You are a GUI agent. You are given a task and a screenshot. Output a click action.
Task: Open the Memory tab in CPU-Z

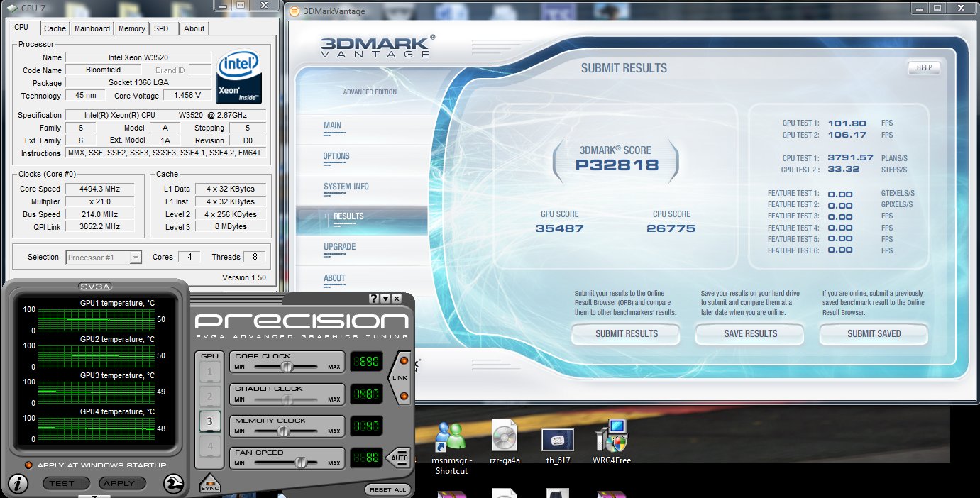[132, 28]
